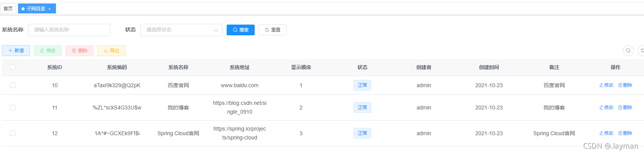Toggle search visibility via magnifier circle icon
The height and width of the screenshot is (154, 644).
628,51
